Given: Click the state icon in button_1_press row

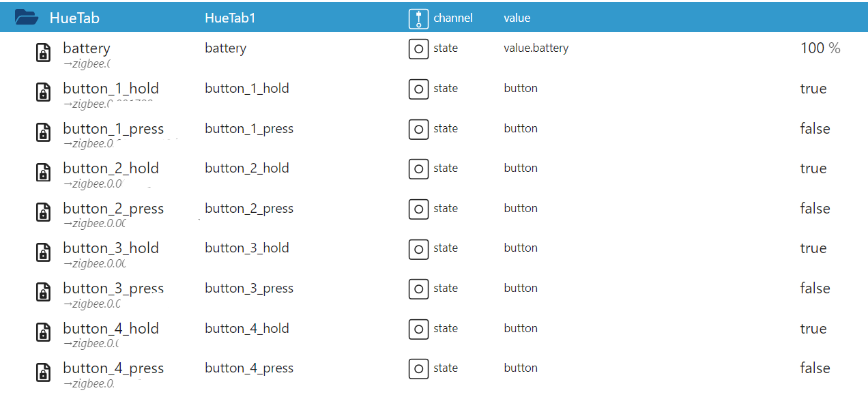Looking at the screenshot, I should point(418,129).
